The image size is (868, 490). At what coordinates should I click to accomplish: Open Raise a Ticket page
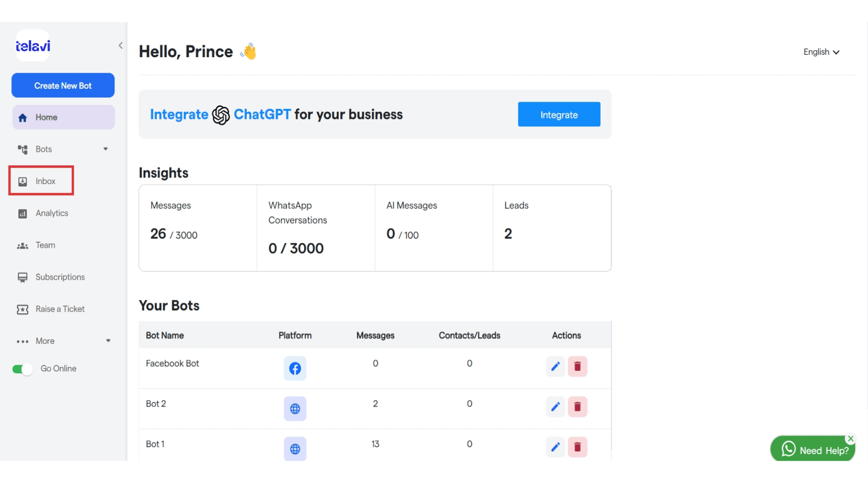pos(60,309)
